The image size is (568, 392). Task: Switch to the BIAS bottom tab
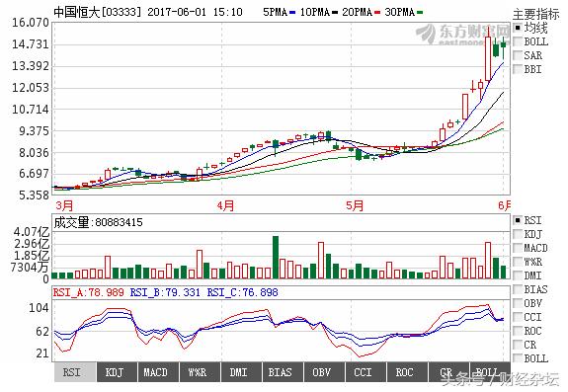[283, 372]
